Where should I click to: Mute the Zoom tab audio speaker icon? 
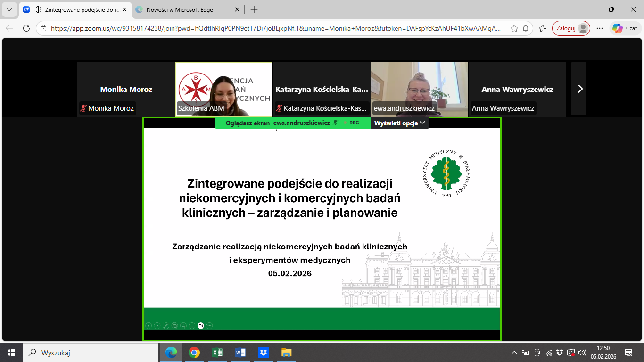[x=38, y=9]
